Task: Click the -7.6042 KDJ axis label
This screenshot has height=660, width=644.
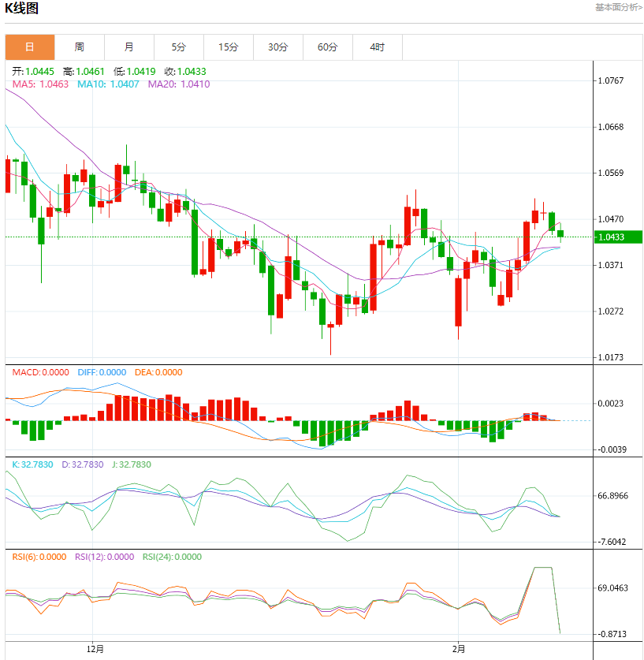Action: pos(612,542)
